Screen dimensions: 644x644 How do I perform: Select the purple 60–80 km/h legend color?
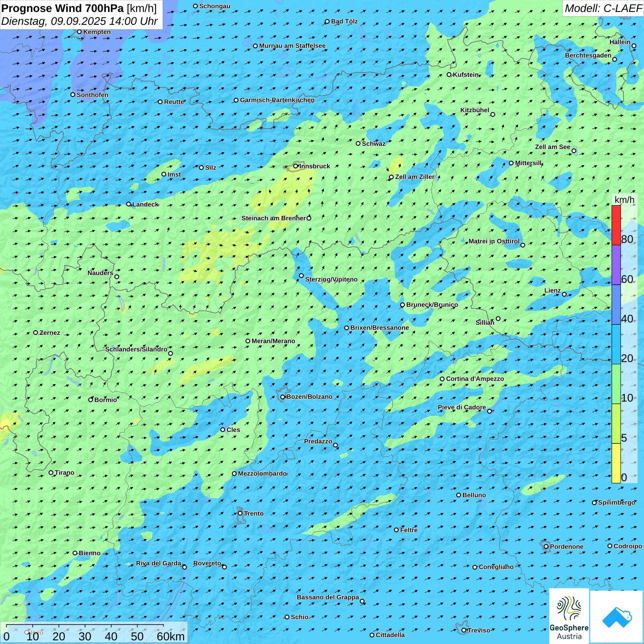(x=616, y=265)
